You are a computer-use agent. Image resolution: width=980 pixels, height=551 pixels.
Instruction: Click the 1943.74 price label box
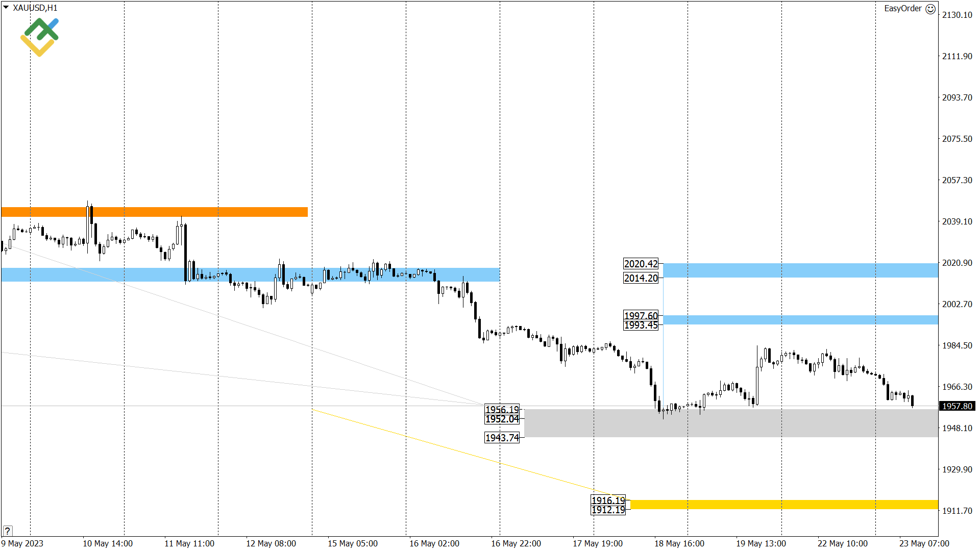tap(502, 438)
